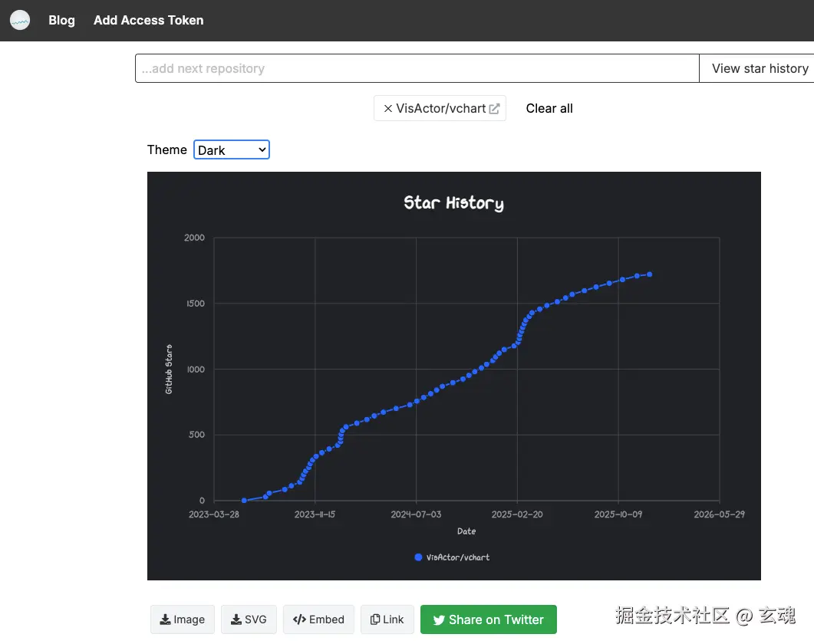Click the 2023-03-28 axis label

tap(214, 514)
